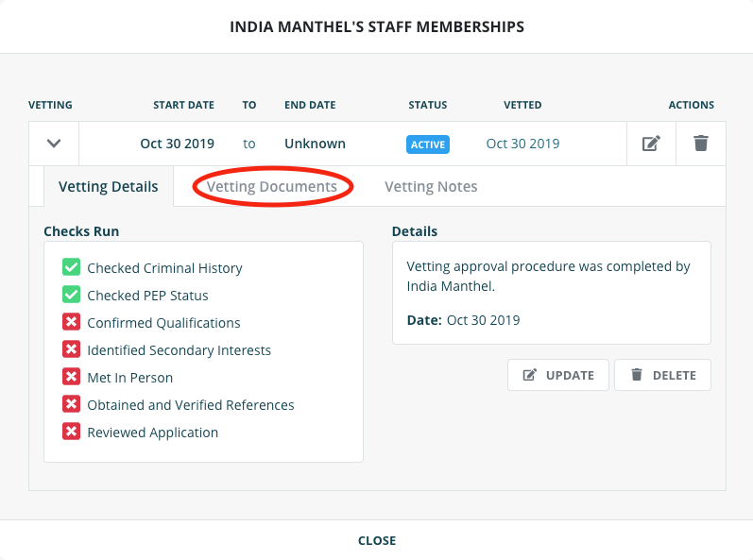Toggle the Confirmed Qualifications red X

pos(71,323)
